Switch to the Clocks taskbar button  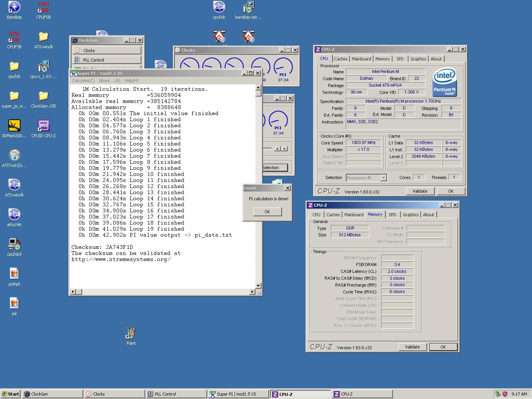point(114,394)
